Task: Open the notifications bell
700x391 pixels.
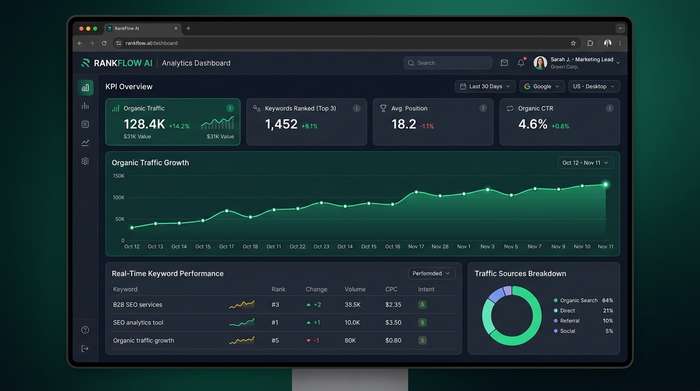Action: coord(521,63)
